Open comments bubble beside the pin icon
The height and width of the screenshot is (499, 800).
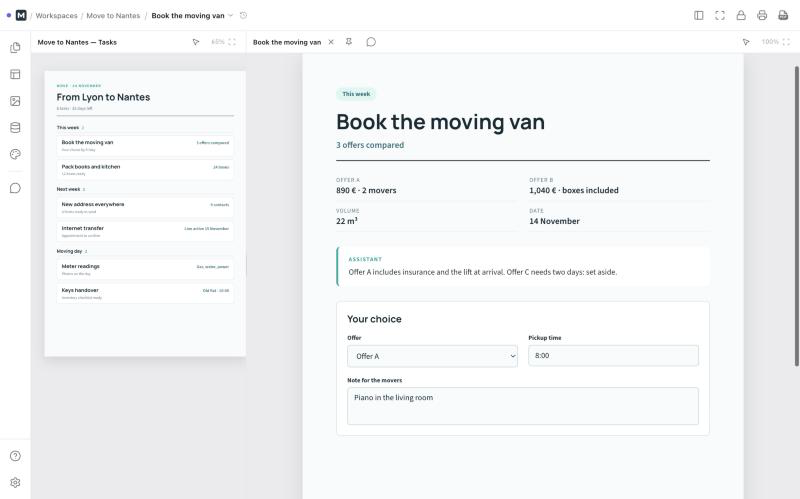pos(371,42)
